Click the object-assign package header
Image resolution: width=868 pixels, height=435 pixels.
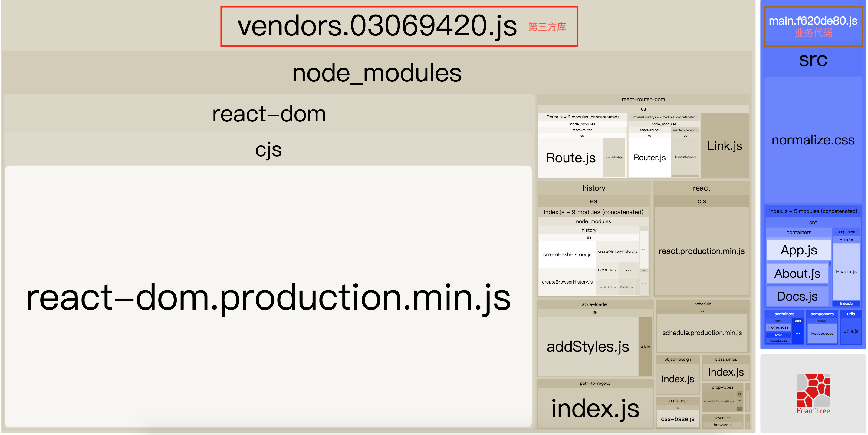tap(677, 360)
